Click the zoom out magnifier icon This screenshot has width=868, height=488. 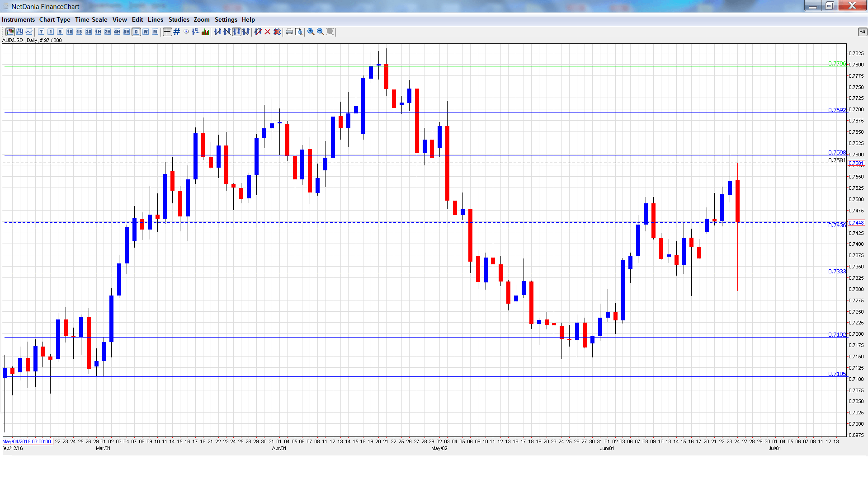pos(321,32)
